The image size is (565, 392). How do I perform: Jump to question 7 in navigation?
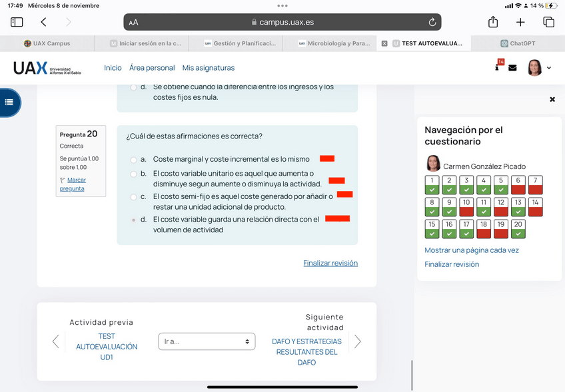pyautogui.click(x=536, y=185)
